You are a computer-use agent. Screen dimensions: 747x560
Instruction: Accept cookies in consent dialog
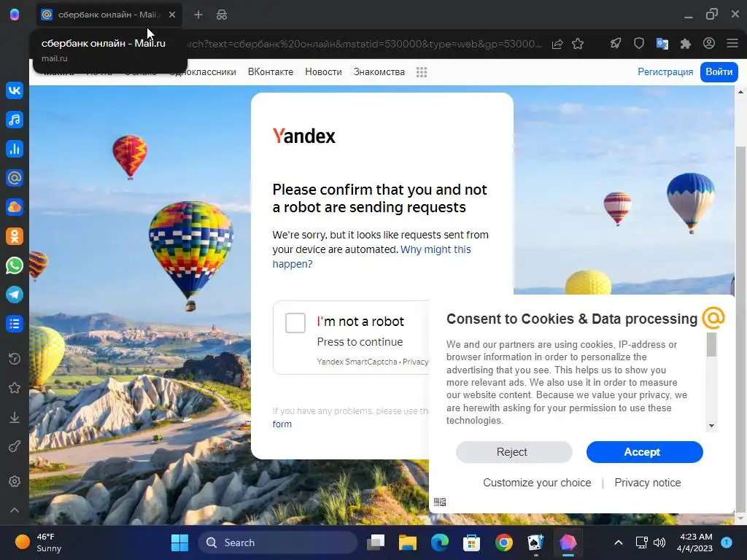pos(645,452)
